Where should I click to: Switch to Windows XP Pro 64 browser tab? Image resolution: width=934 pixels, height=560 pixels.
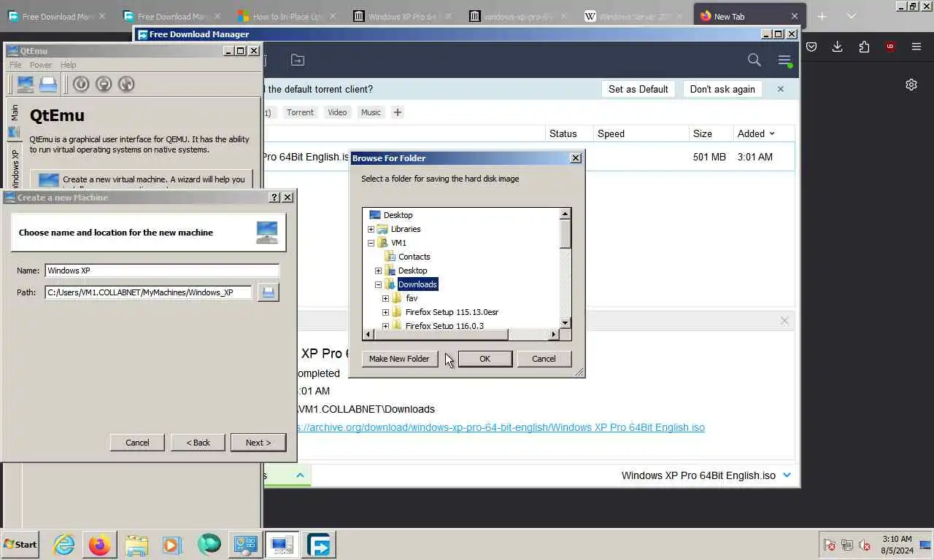[x=403, y=16]
